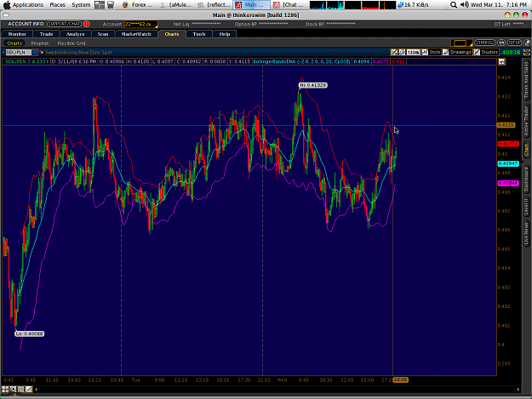Click the BollingerBandsEMA study label
The width and height of the screenshot is (532, 399).
point(302,62)
